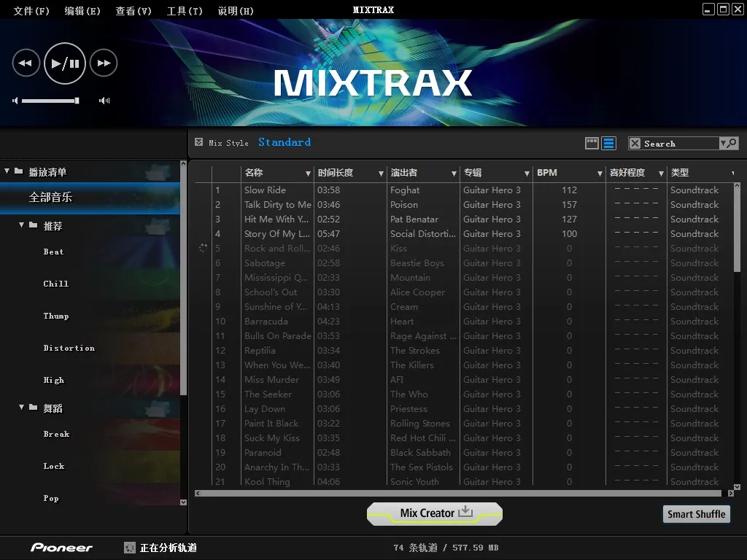747x560 pixels.
Task: Open 专辑 column dropdown arrow
Action: tap(527, 174)
